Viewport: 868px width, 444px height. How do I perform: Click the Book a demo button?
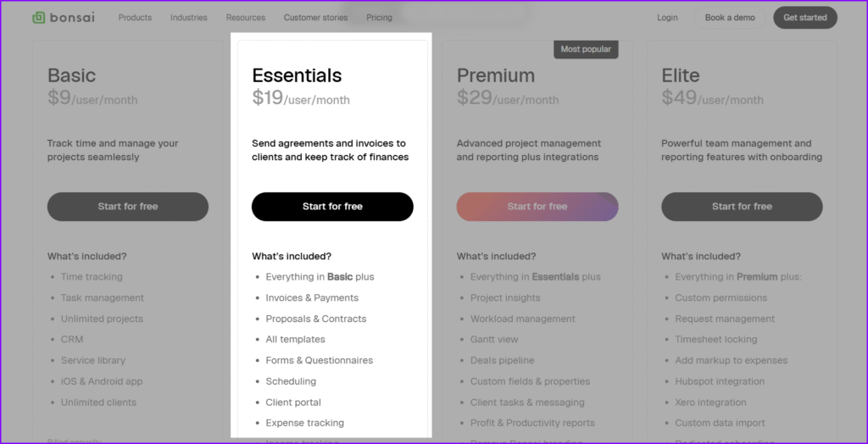point(730,18)
